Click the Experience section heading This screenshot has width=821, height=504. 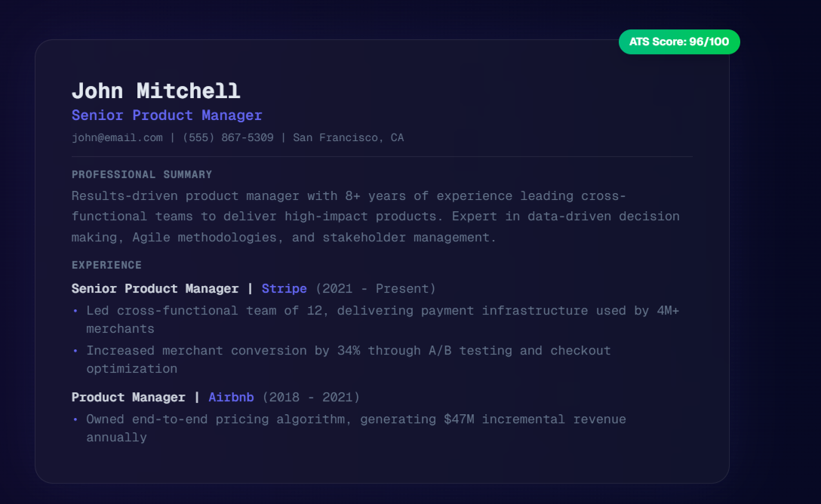click(x=106, y=265)
